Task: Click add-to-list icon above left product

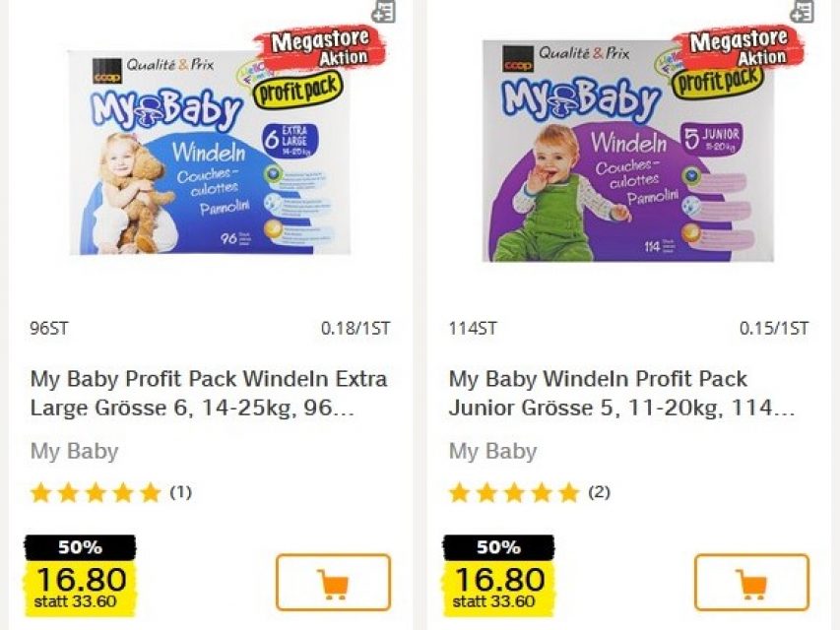Action: 384,11
